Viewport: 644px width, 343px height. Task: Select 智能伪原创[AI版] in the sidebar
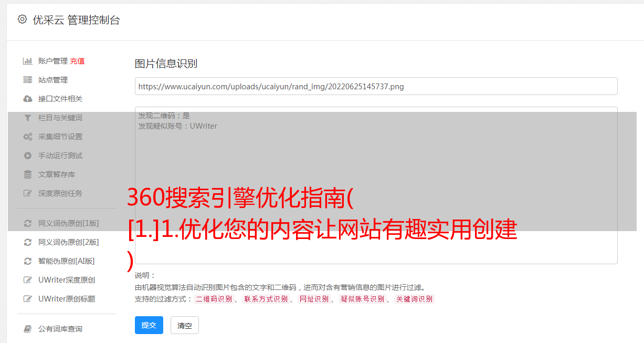pyautogui.click(x=67, y=261)
